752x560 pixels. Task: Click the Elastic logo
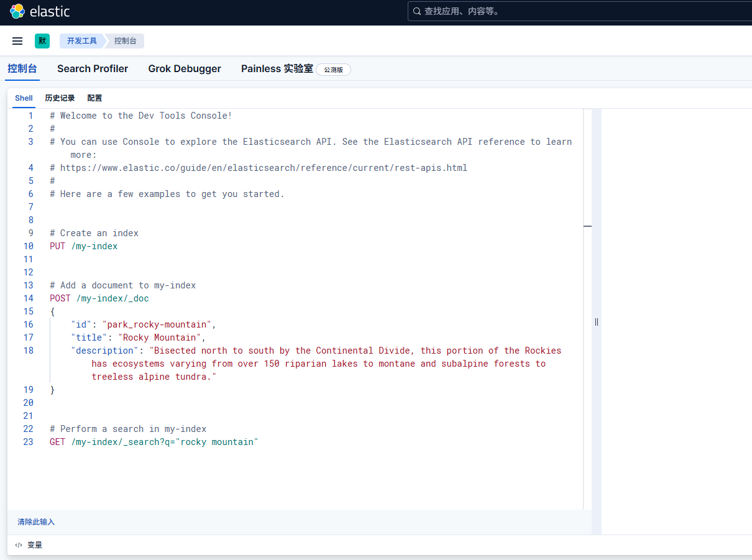[x=40, y=11]
